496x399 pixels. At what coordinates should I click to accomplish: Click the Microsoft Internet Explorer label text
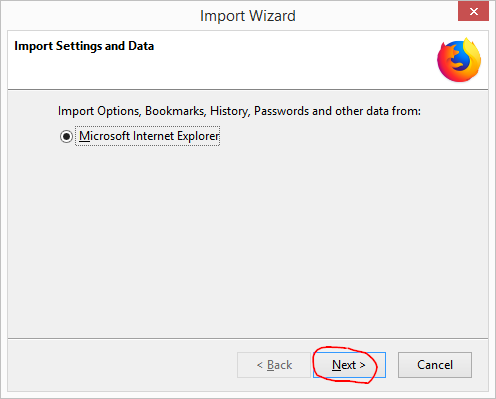click(149, 136)
